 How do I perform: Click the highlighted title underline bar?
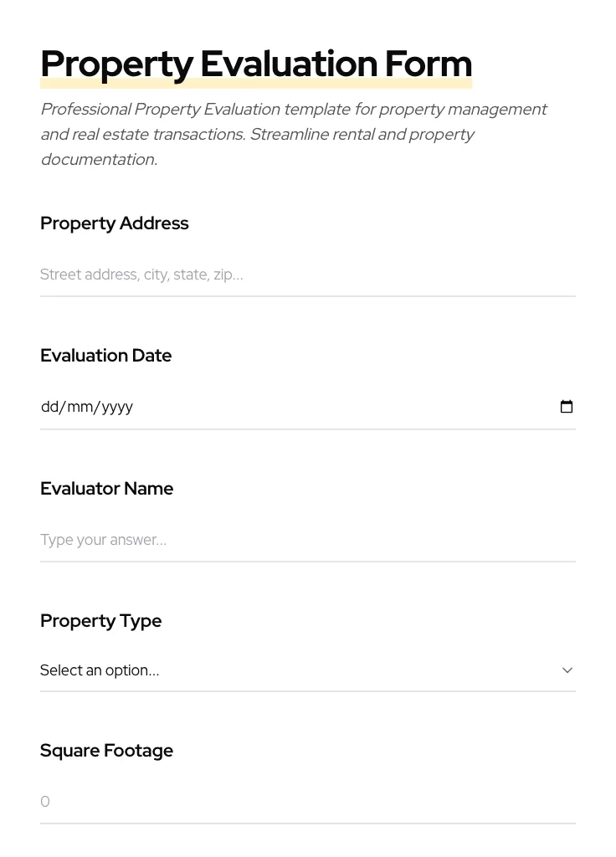coord(256,83)
